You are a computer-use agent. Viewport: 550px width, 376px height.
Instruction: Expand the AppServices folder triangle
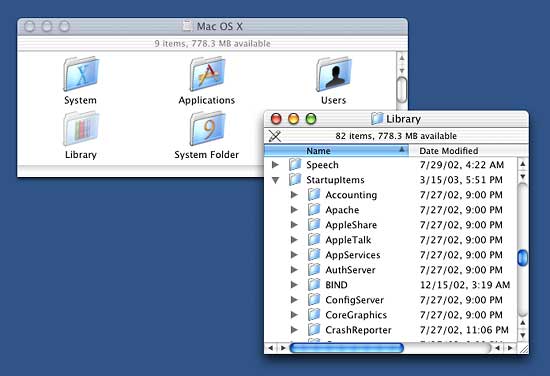point(295,255)
